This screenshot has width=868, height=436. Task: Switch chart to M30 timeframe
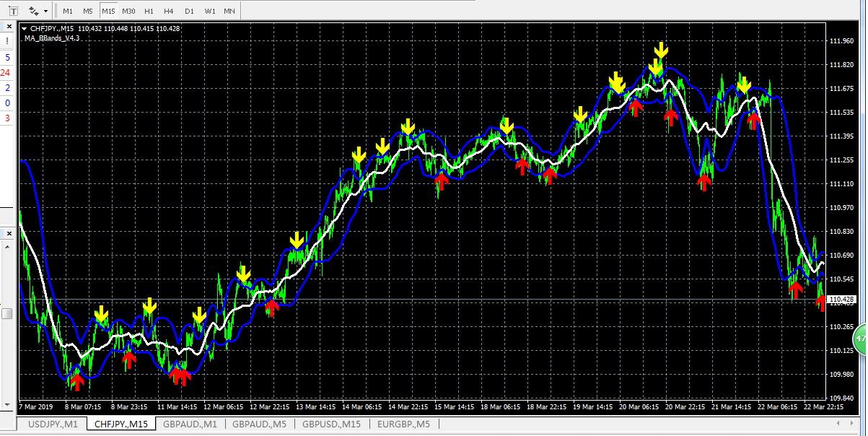pyautogui.click(x=128, y=12)
